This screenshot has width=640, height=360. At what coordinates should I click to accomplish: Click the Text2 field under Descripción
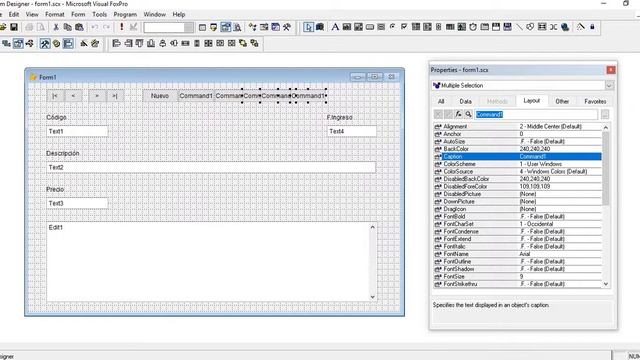[211, 167]
